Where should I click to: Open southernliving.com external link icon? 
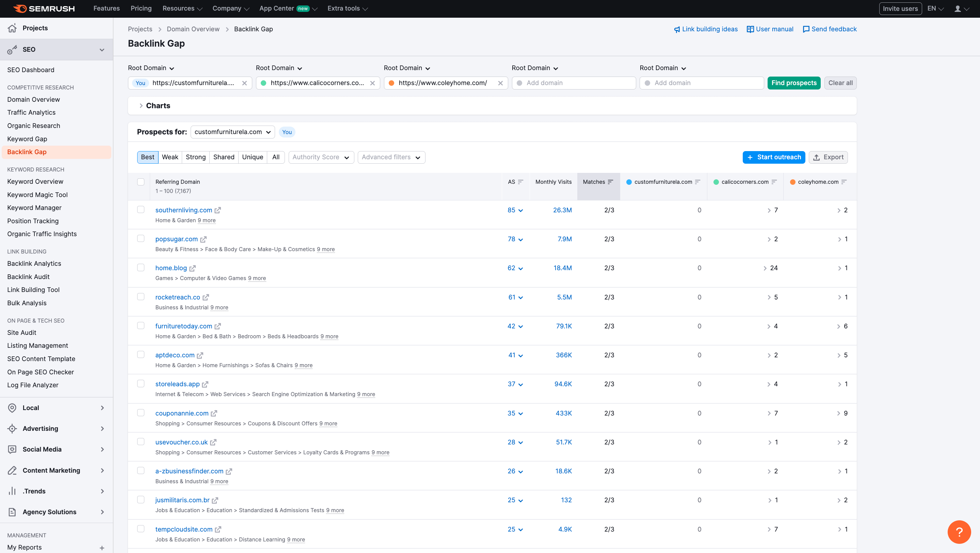tap(218, 210)
